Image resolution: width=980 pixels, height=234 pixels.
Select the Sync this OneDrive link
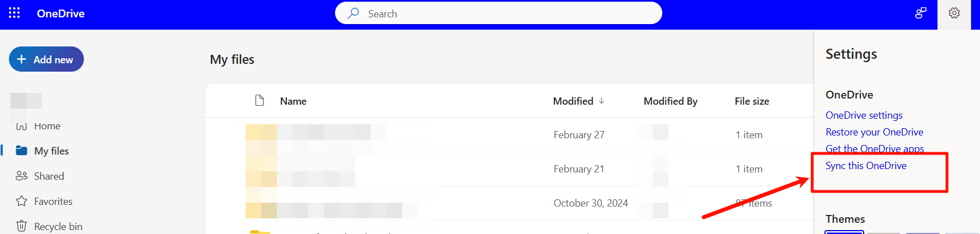click(x=866, y=166)
